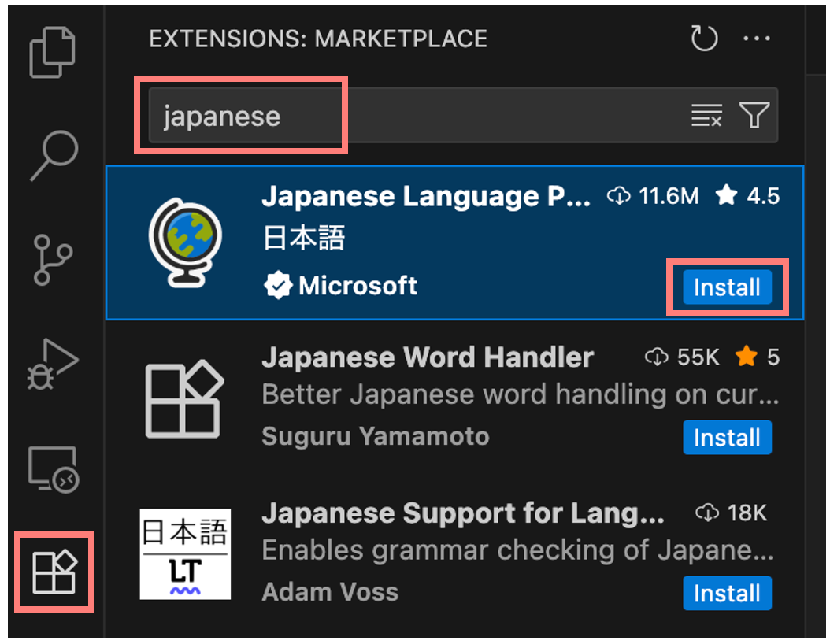Open the Views and More Actions menu
Screen dimensions: 830x644
(x=757, y=38)
